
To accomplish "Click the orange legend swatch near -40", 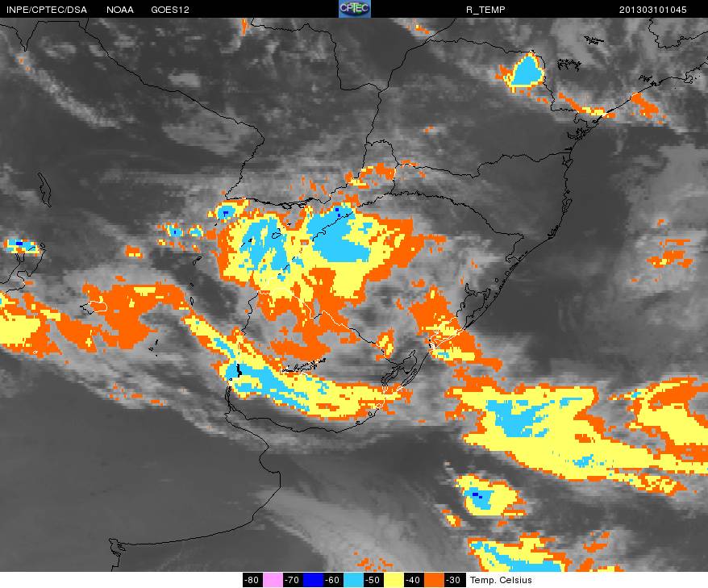I will pyautogui.click(x=434, y=580).
